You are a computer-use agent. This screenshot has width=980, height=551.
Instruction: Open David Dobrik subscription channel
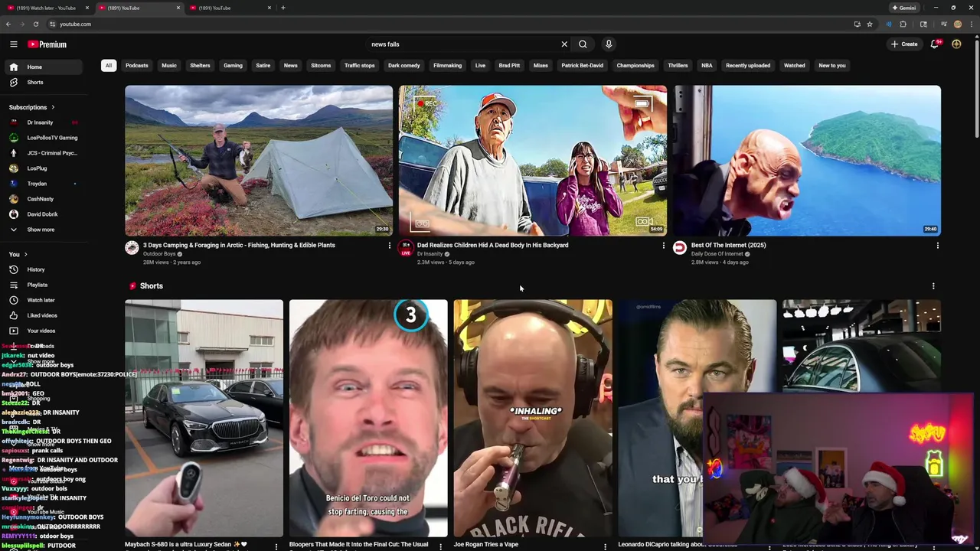pyautogui.click(x=44, y=214)
